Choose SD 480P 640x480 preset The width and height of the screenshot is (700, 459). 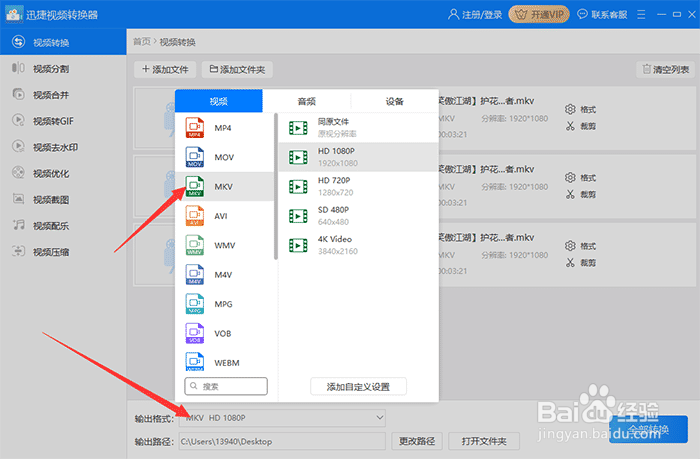[358, 216]
